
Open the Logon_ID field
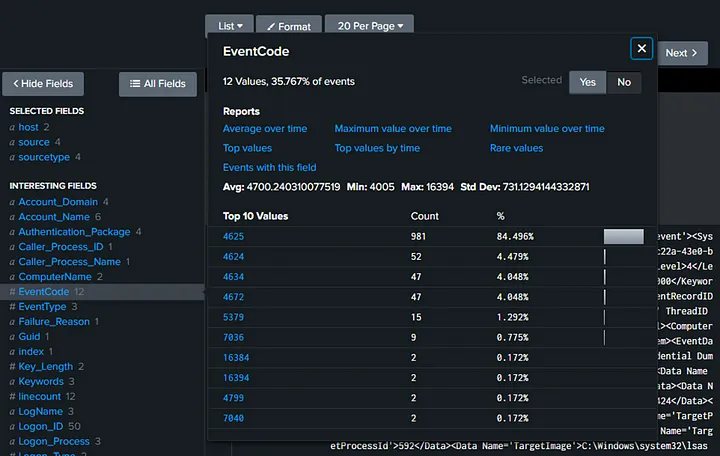40,426
